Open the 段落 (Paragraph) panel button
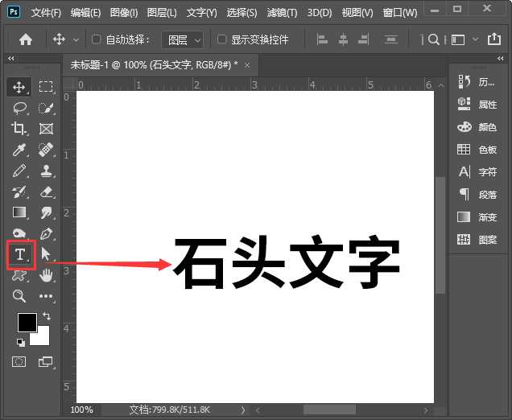 pos(478,194)
